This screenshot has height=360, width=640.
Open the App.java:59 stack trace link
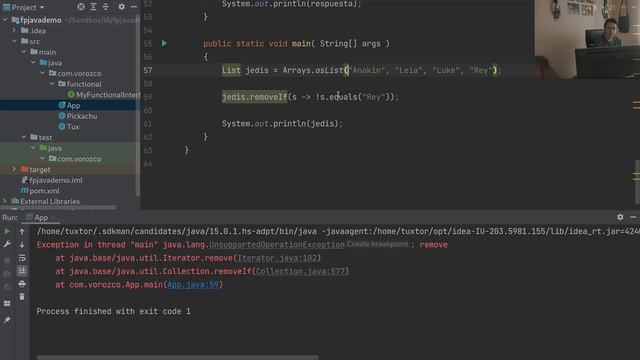193,284
